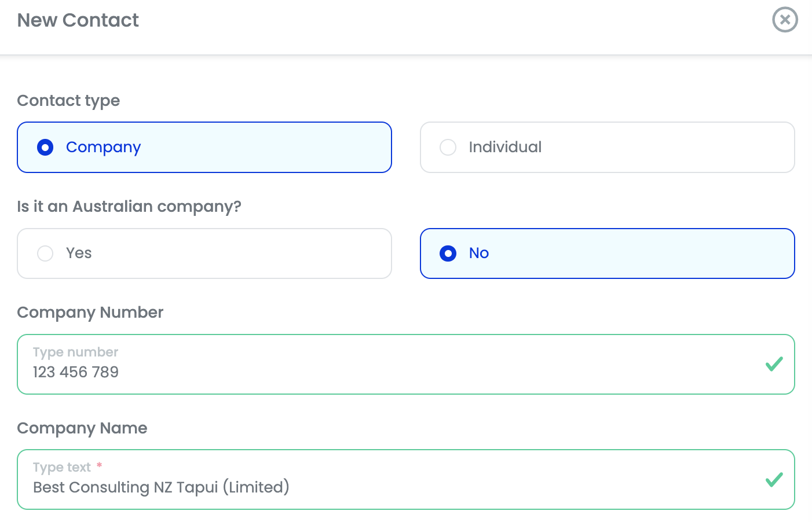Image resolution: width=812 pixels, height=522 pixels.
Task: Click the Company Number field label
Action: pos(90,312)
